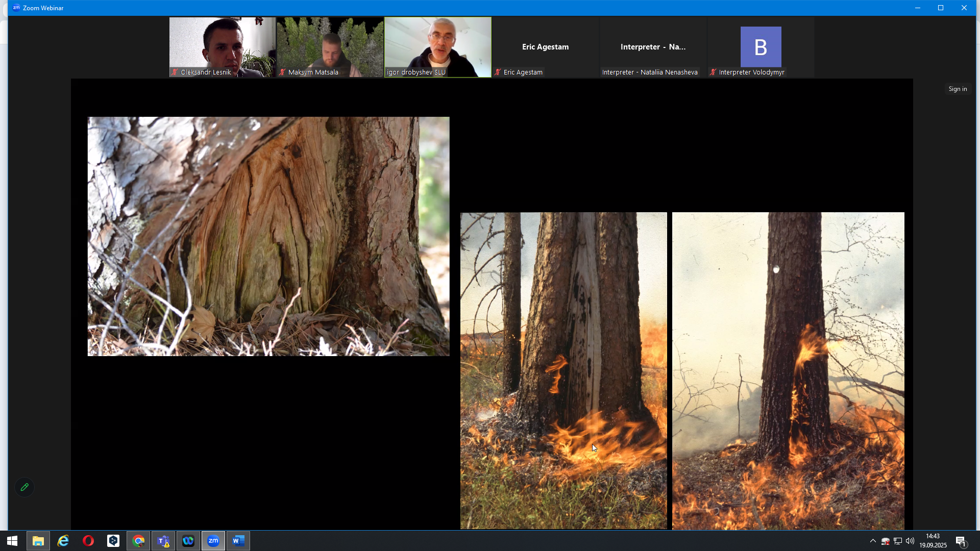The image size is (980, 551).
Task: Click the Sign in button
Action: tap(958, 89)
